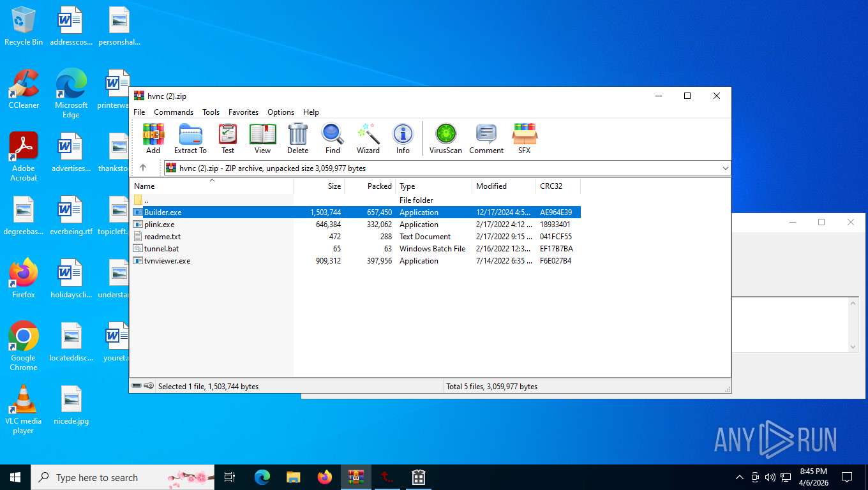Screen dimensions: 868x490
Task: Open the Favorites menu
Action: click(243, 112)
